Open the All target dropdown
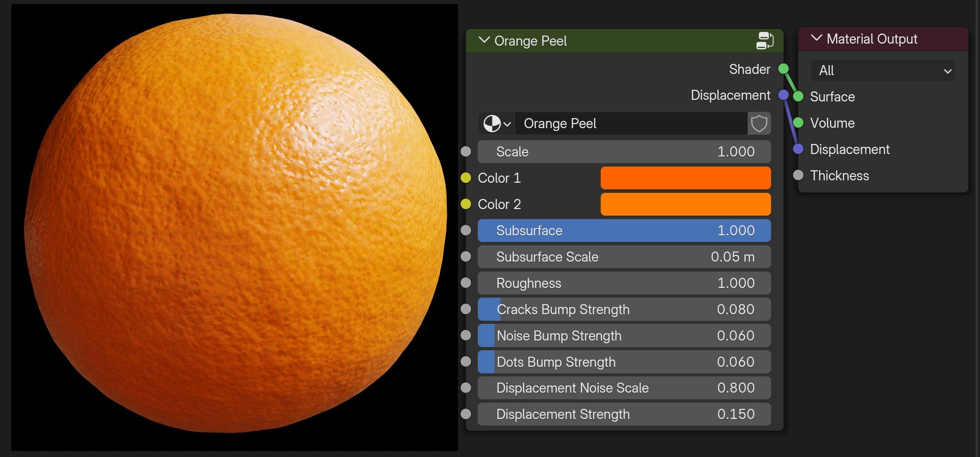This screenshot has height=457, width=980. click(883, 71)
